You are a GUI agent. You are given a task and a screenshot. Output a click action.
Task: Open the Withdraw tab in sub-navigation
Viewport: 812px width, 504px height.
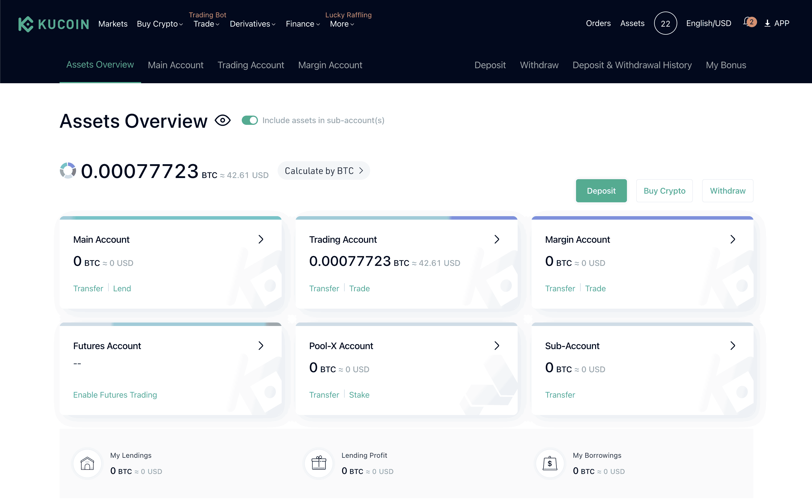click(539, 65)
